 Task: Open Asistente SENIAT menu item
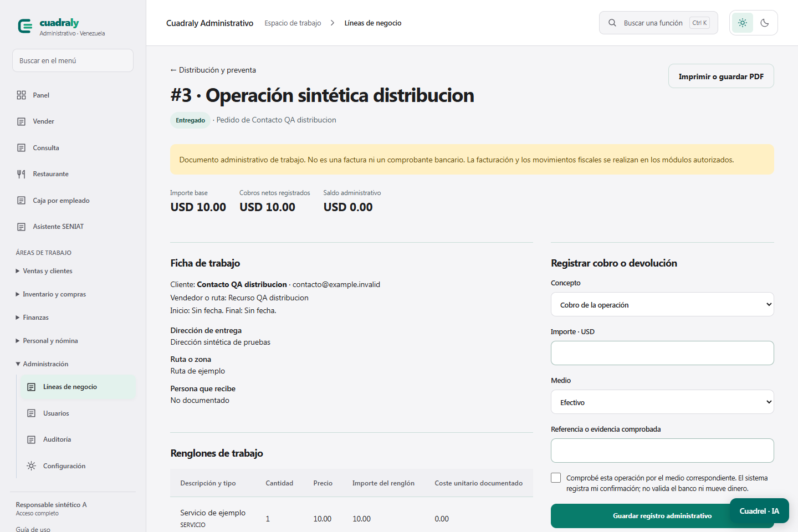click(x=73, y=227)
